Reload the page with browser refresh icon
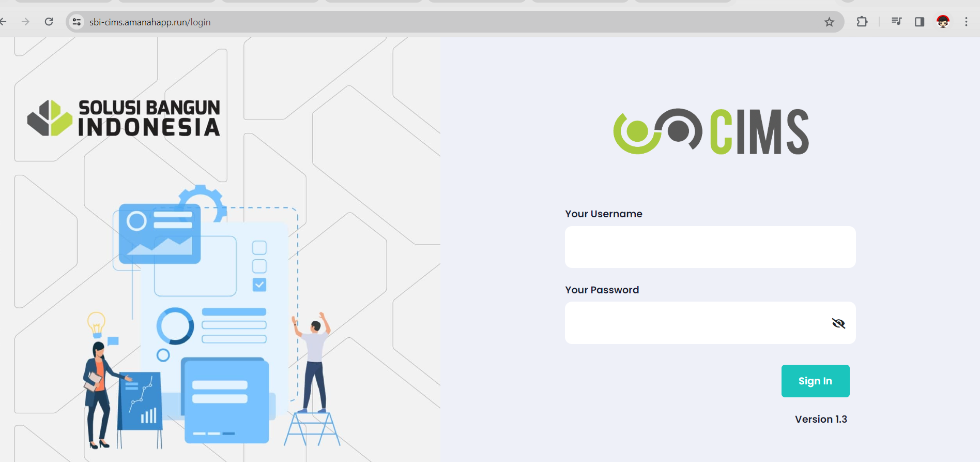The height and width of the screenshot is (462, 980). pos(49,22)
